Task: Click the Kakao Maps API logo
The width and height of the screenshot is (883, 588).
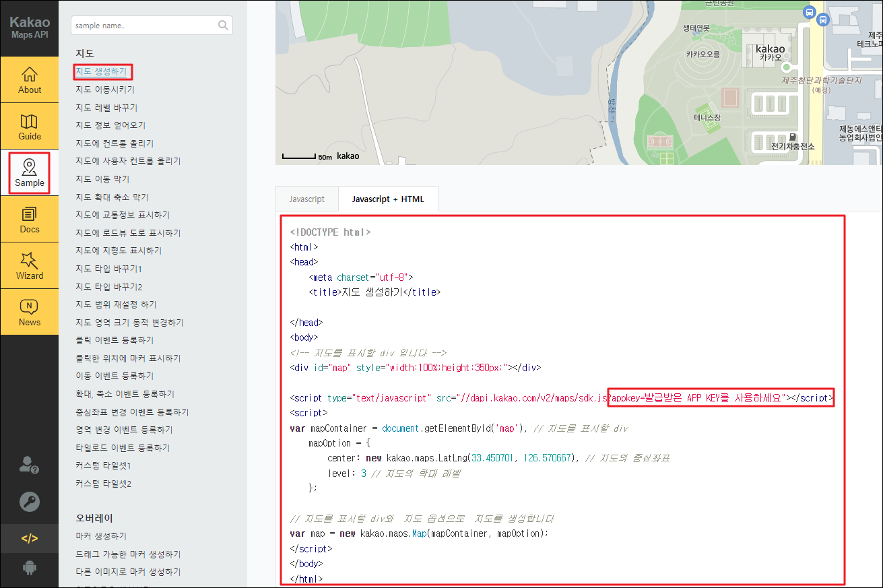Action: click(x=30, y=28)
